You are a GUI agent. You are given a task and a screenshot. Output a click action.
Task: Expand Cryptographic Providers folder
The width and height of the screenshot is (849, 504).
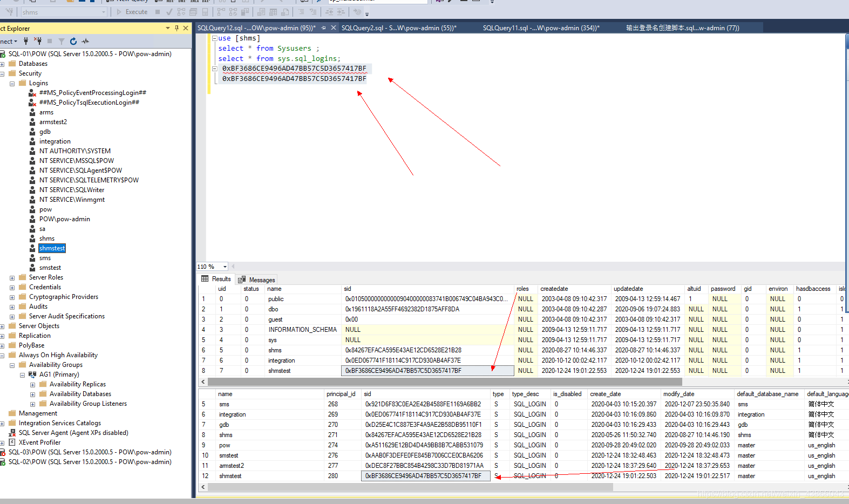(12, 297)
